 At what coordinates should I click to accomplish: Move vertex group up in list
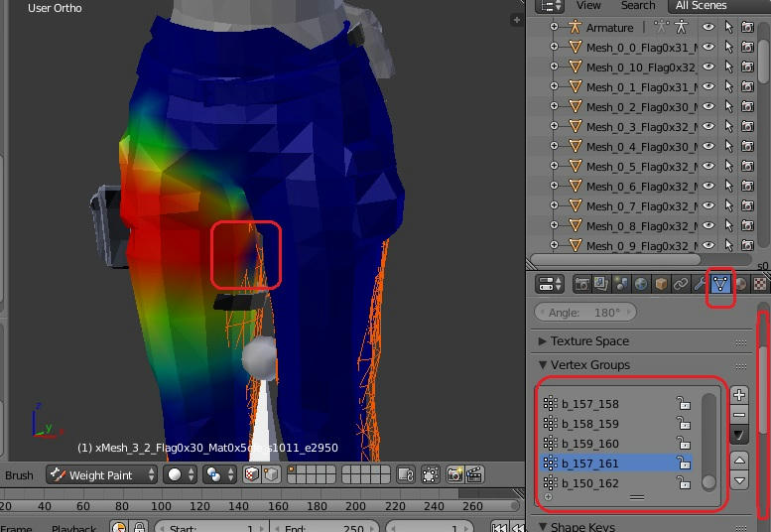[738, 461]
